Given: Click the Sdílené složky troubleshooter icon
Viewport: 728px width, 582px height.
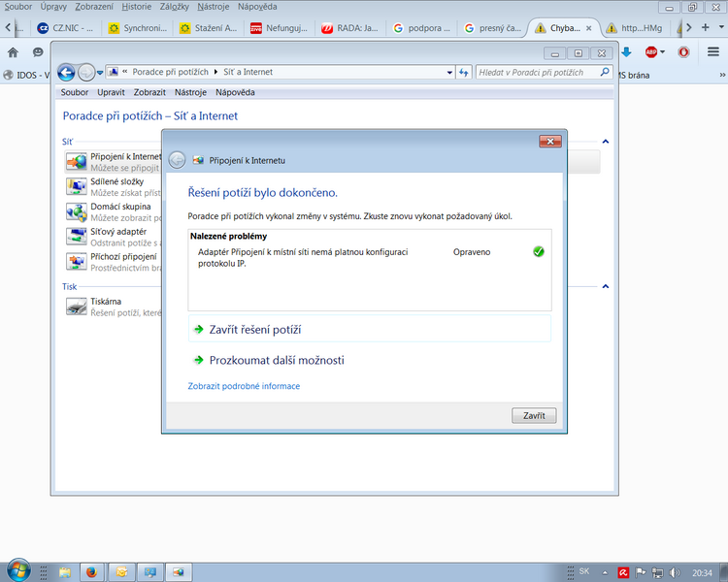Looking at the screenshot, I should [76, 186].
